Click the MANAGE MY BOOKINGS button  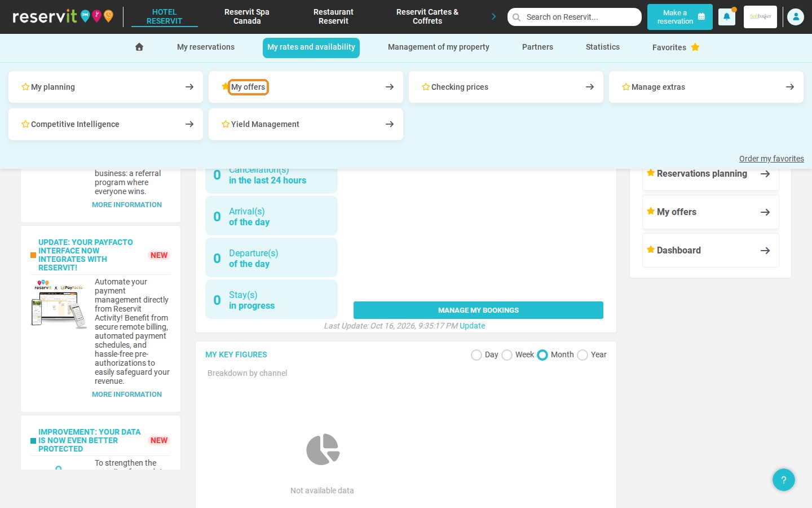[x=478, y=310]
